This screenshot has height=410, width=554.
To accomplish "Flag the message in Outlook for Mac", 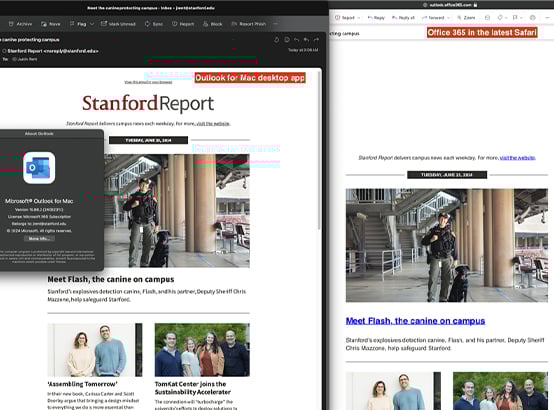I will pyautogui.click(x=78, y=24).
